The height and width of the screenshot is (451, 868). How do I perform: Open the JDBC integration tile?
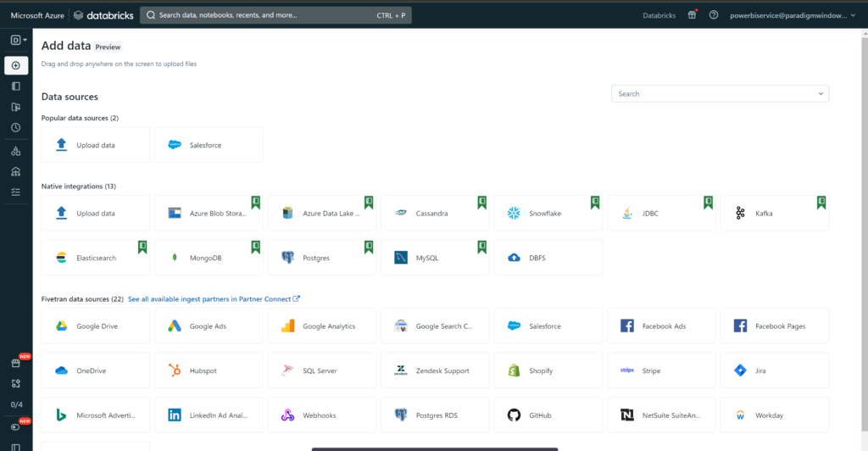pyautogui.click(x=661, y=213)
